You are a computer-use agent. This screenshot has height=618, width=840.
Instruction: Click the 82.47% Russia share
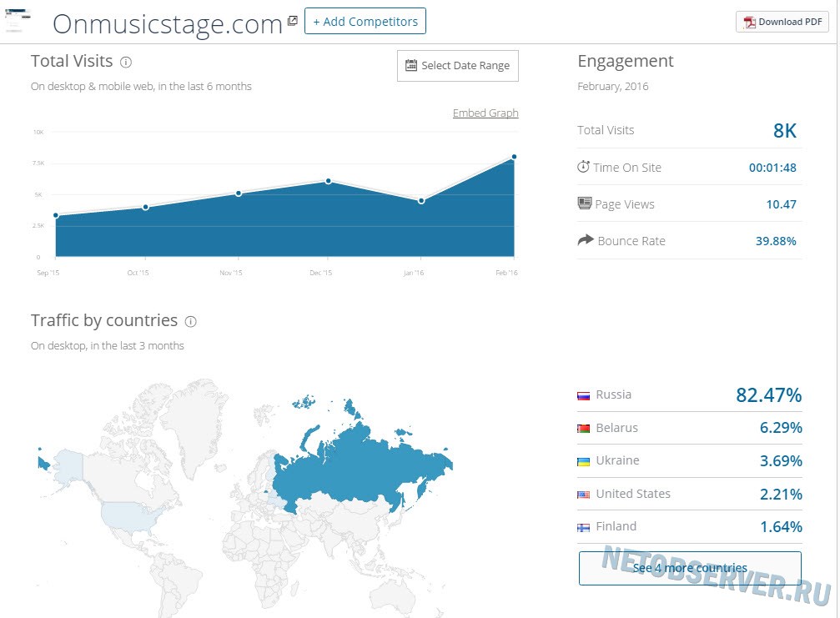pyautogui.click(x=769, y=395)
